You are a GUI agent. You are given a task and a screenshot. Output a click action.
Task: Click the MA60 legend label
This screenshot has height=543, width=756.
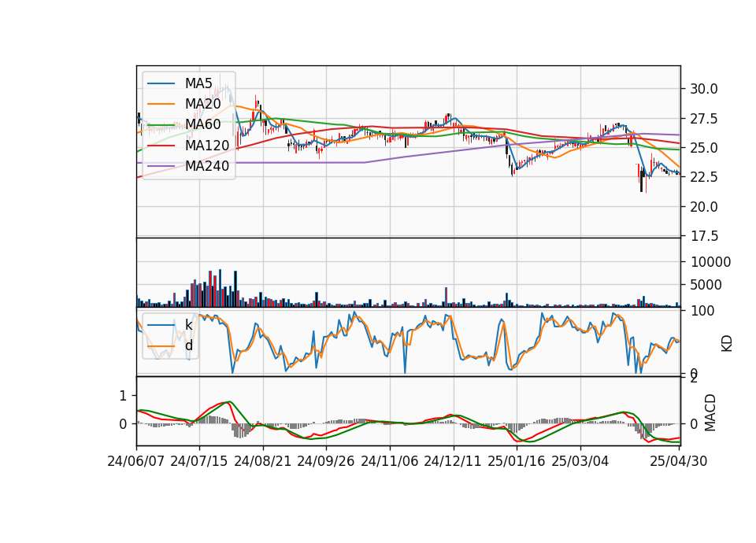202,124
